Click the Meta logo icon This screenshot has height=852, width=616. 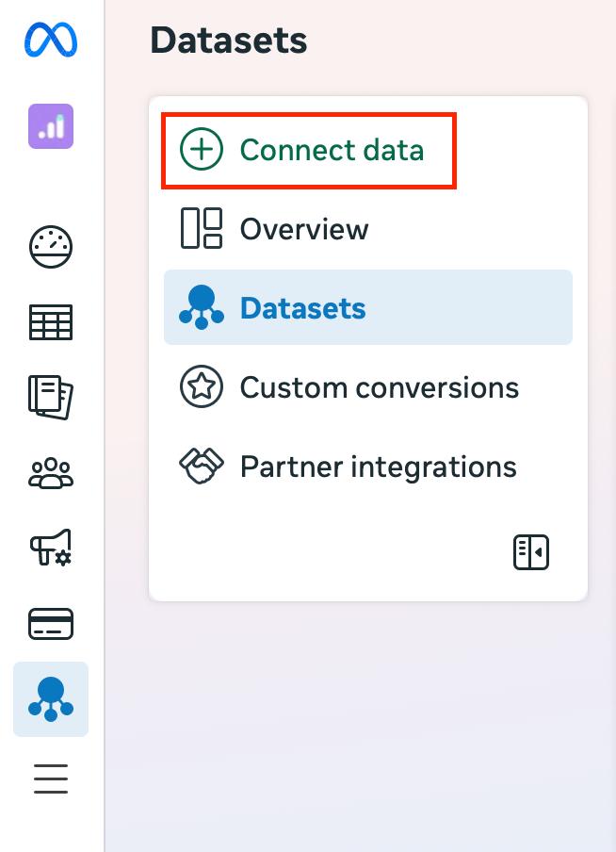[51, 40]
